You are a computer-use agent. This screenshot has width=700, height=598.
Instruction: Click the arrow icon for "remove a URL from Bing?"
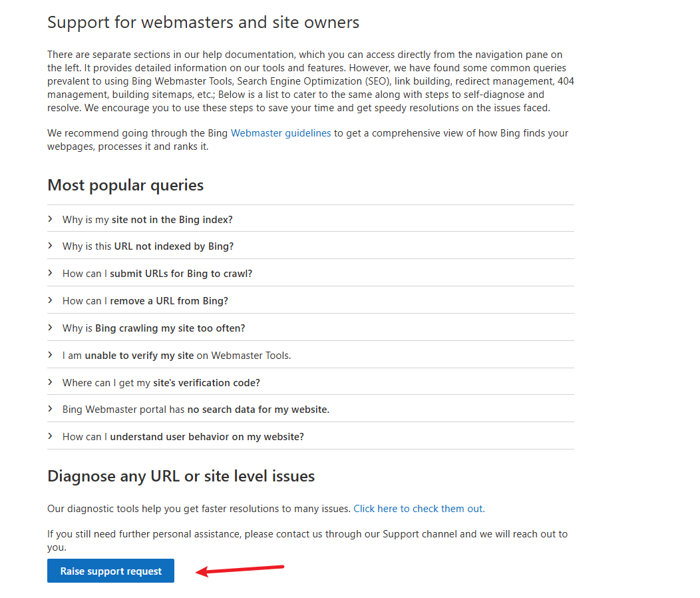51,300
